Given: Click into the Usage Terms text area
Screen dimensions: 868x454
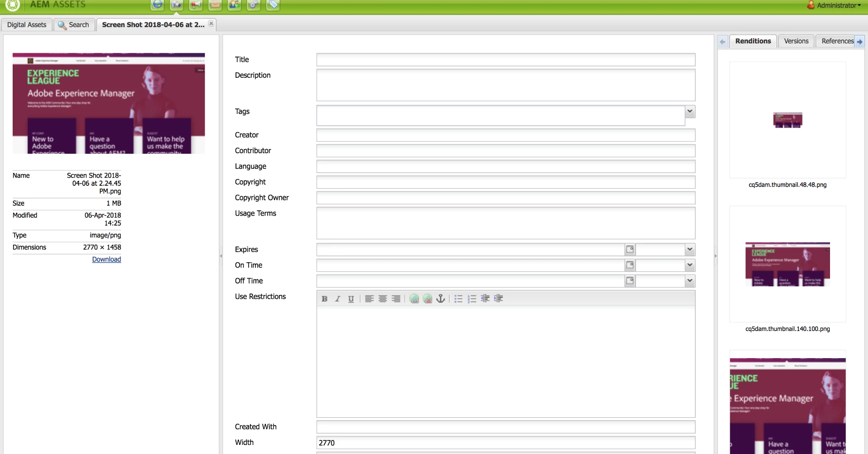Looking at the screenshot, I should [505, 223].
